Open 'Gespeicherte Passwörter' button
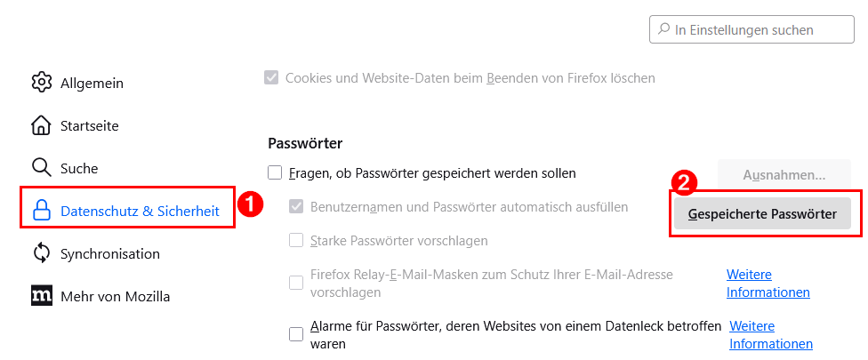 click(762, 214)
